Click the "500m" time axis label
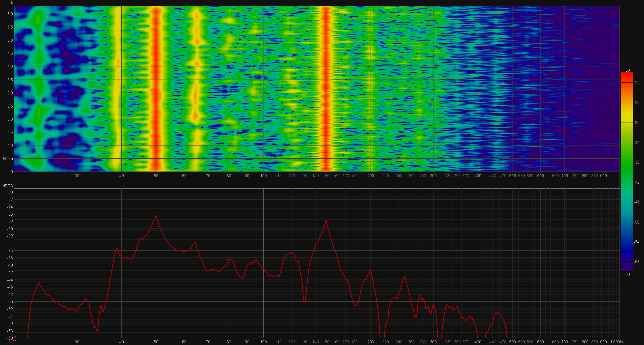This screenshot has height=345, width=644. (x=8, y=159)
